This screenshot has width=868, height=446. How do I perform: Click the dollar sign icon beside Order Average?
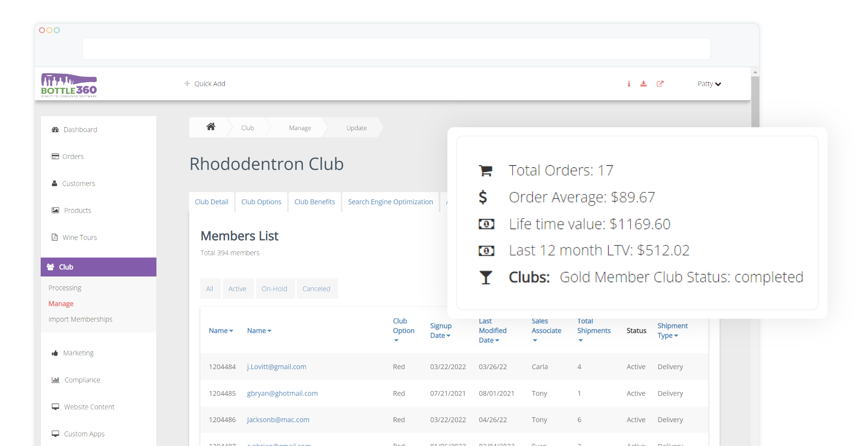[x=483, y=197]
